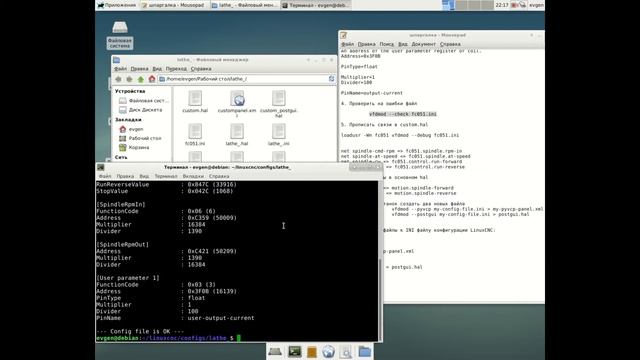Open Приложения menu in top panel
This screenshot has width=640, height=360.
tap(117, 5)
